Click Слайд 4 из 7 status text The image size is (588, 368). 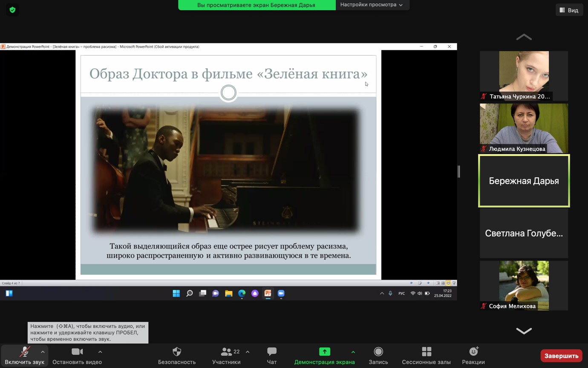tap(11, 283)
